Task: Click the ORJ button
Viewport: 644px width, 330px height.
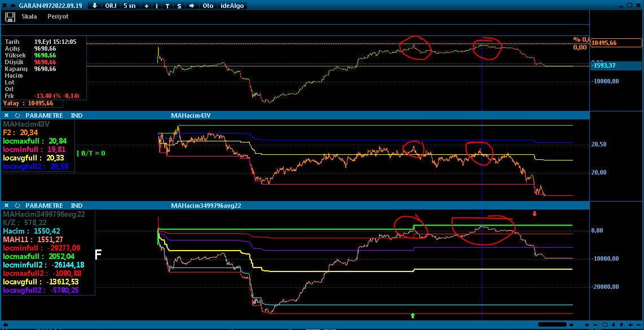Action: pyautogui.click(x=111, y=6)
